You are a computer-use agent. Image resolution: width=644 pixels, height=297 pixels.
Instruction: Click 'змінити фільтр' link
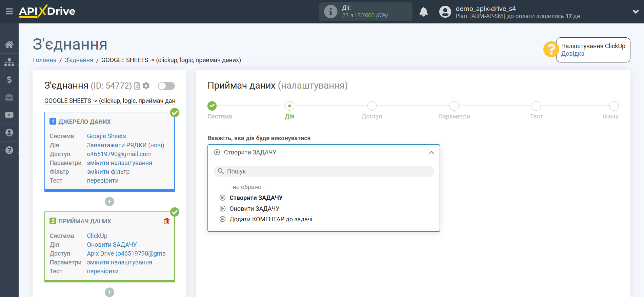108,172
